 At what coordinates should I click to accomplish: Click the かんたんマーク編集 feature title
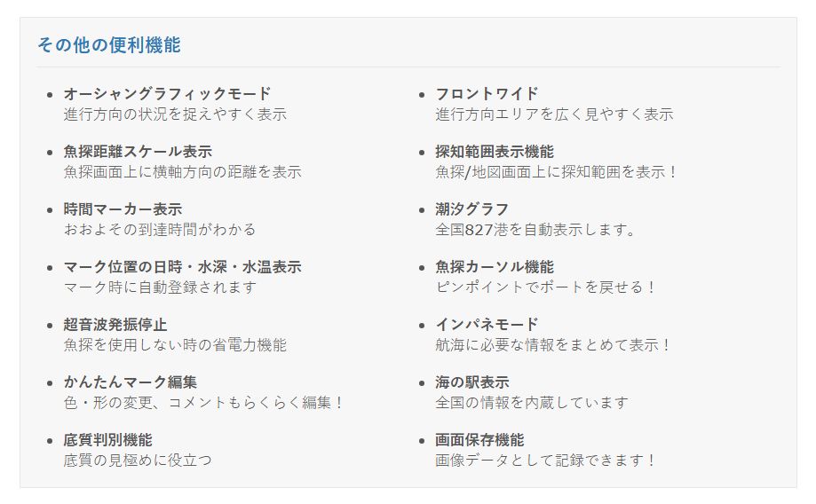tap(131, 382)
